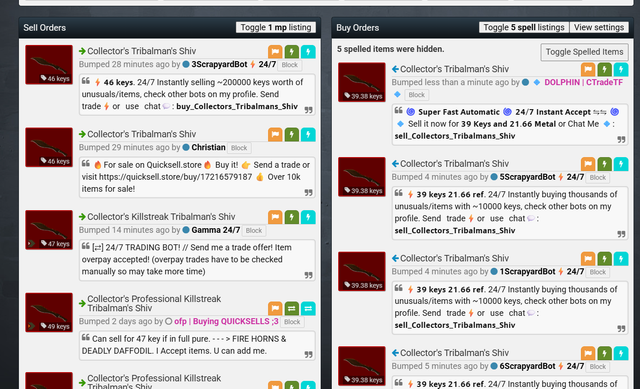
Task: Click the orange flag icon on 3ScrapyardBot sell listing
Action: [x=275, y=52]
